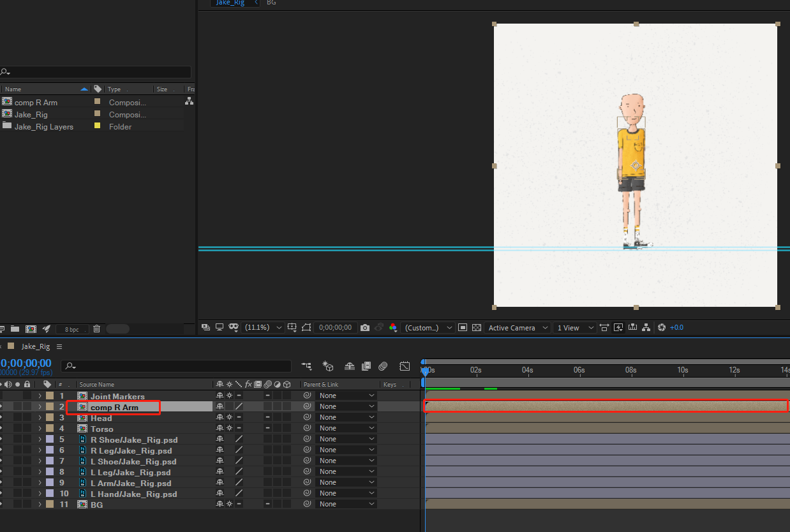Open the Graph Editor in timeline
Image resolution: width=790 pixels, height=532 pixels.
[405, 366]
